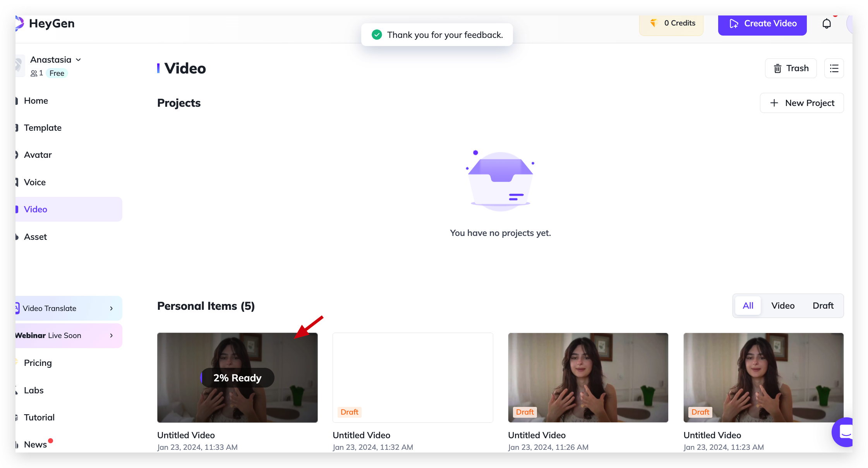Open the Webinar Live Soon chevron

click(x=111, y=335)
